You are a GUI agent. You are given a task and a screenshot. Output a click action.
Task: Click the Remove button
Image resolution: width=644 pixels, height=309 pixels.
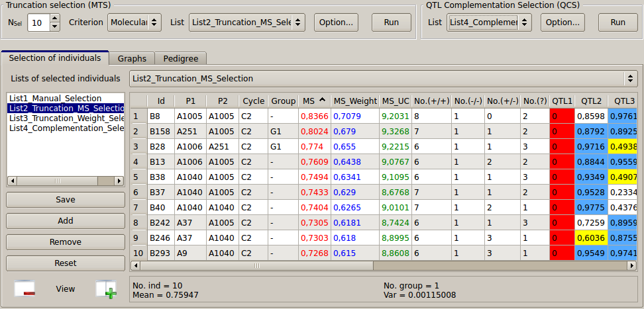point(66,242)
